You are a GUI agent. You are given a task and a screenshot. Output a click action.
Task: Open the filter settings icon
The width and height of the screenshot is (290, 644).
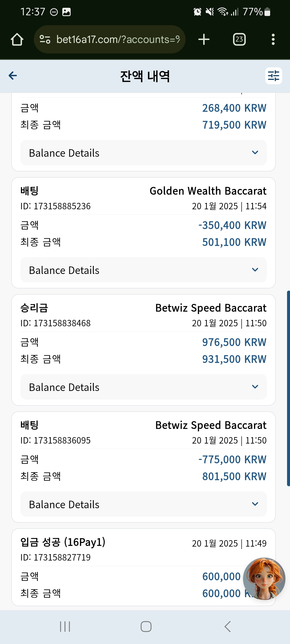pyautogui.click(x=274, y=76)
